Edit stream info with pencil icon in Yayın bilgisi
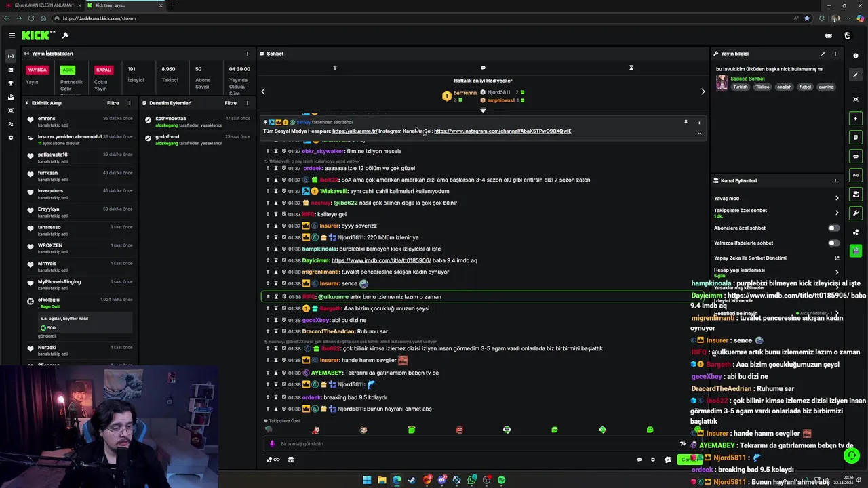Viewport: 868px width, 488px height. click(x=823, y=54)
